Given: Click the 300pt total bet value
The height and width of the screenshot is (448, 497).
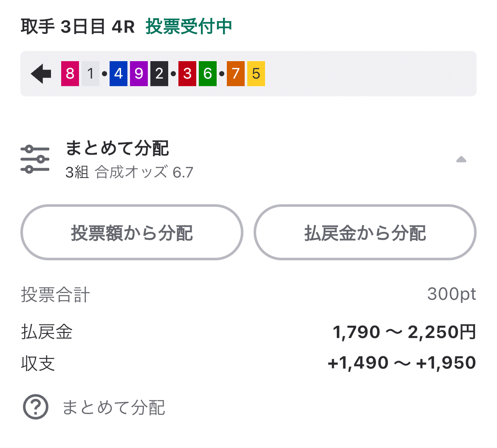Looking at the screenshot, I should pos(452,293).
